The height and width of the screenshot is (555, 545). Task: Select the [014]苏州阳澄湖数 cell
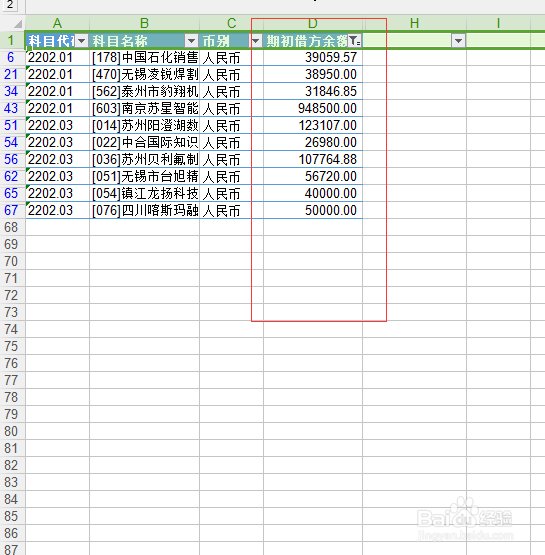[x=144, y=125]
